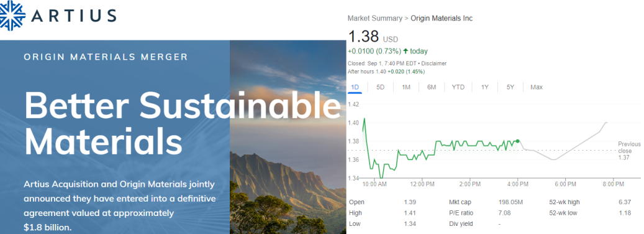Click the 4:00 PM axis label
The height and width of the screenshot is (234, 644).
point(519,184)
